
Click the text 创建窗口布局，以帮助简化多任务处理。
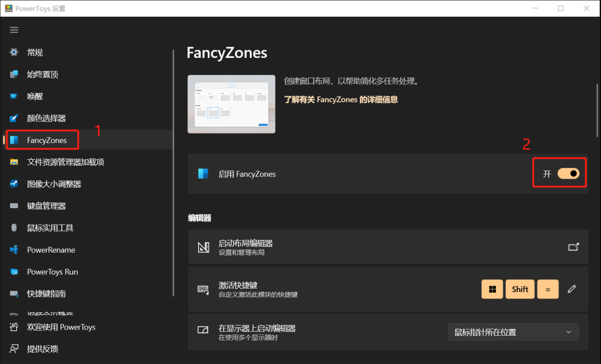coord(353,81)
